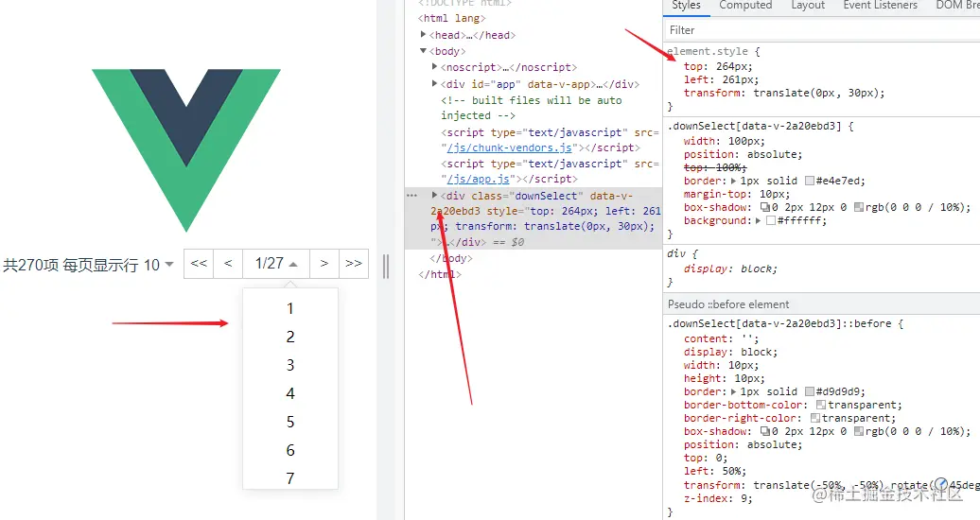Switch to the Event Listeners tab

(880, 5)
